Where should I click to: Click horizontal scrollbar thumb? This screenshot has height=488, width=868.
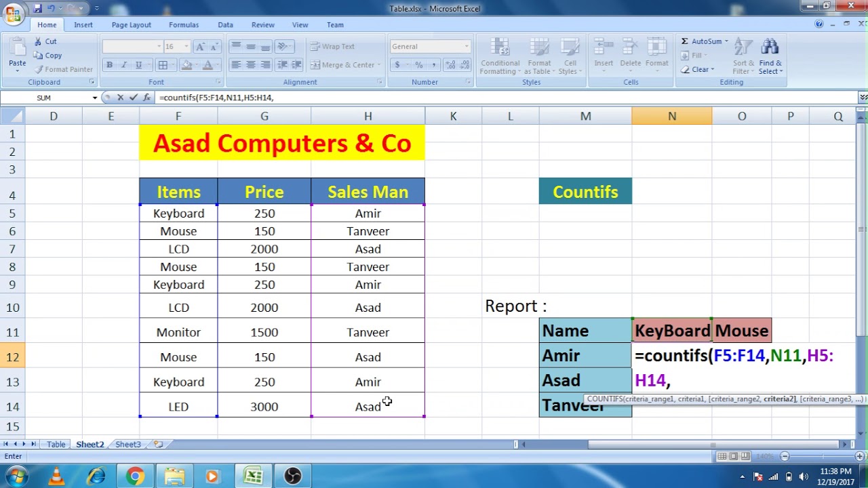[x=713, y=445]
